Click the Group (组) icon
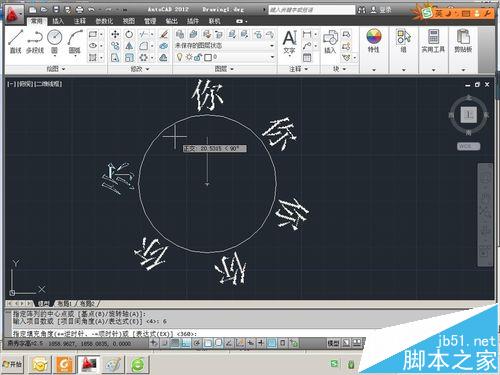The image size is (500, 375). pyautogui.click(x=403, y=40)
